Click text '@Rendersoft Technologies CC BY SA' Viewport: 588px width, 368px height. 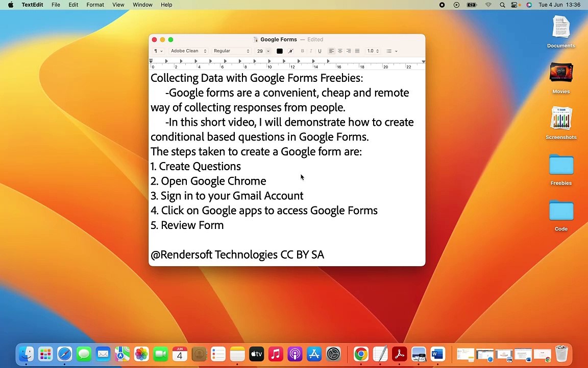[x=237, y=255]
